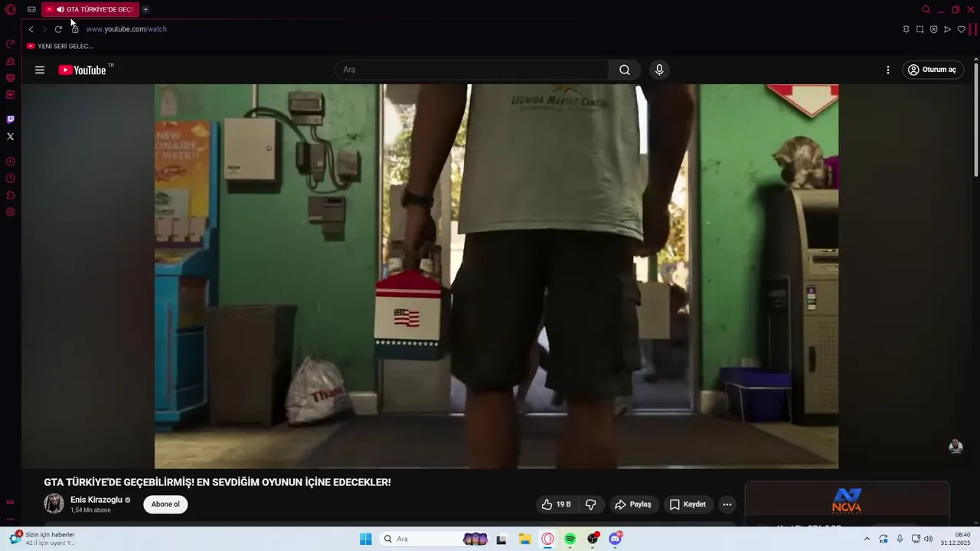Open the sidebar icon below History
The width and height of the screenshot is (980, 551).
tap(11, 195)
